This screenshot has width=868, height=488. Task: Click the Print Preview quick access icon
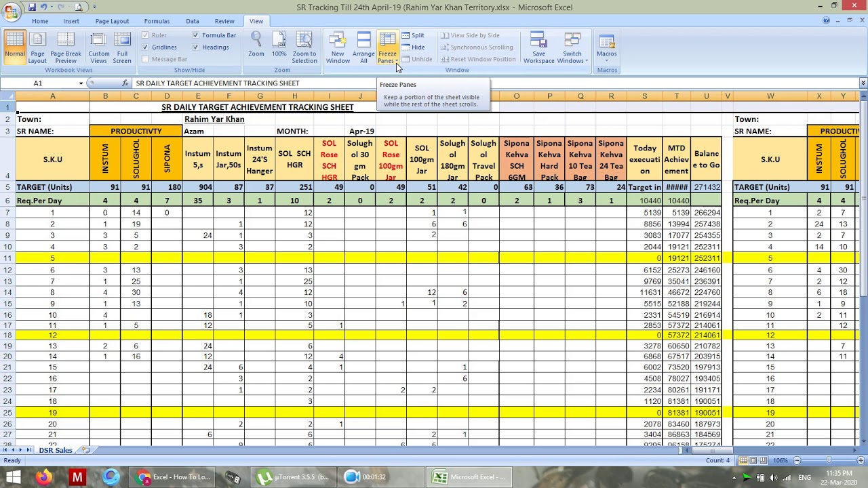(x=79, y=7)
